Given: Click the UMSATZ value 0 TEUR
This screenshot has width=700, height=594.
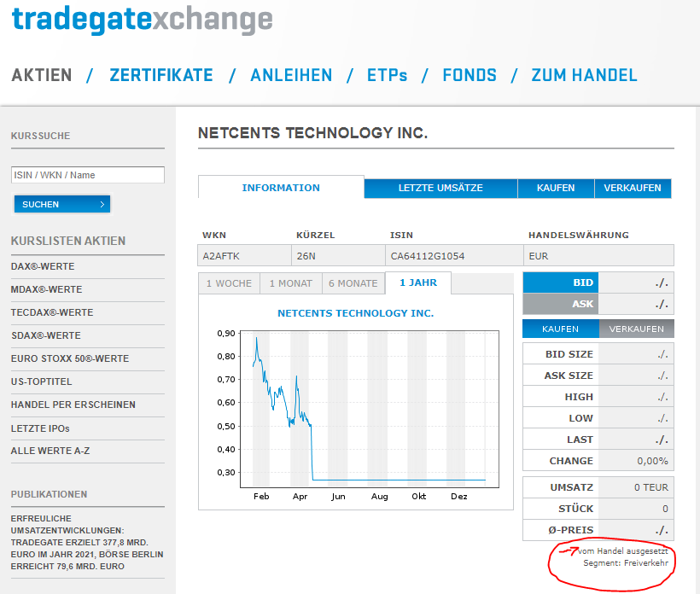Looking at the screenshot, I should 651,487.
